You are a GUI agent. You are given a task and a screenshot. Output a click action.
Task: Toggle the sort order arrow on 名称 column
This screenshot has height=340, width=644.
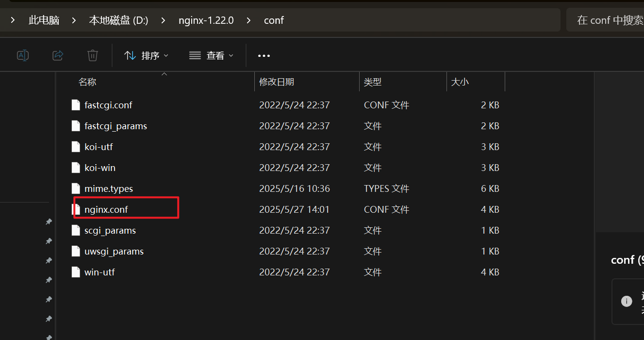[x=164, y=74]
